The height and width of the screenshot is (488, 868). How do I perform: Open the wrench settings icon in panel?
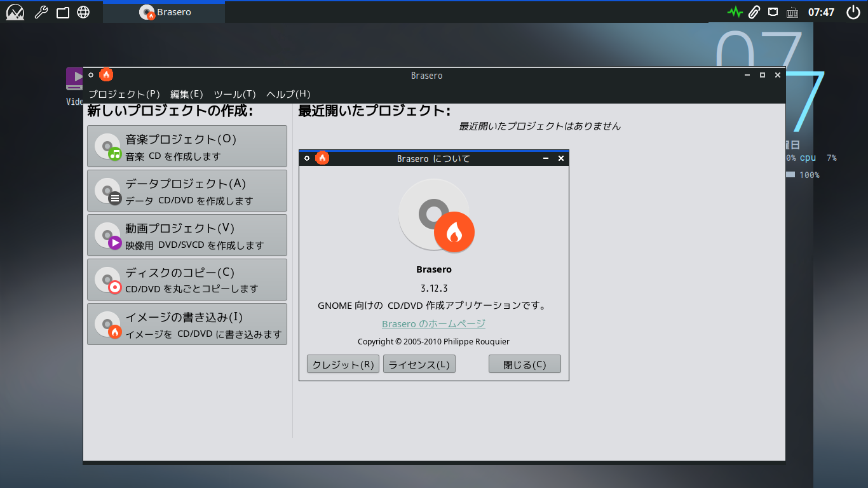[41, 12]
